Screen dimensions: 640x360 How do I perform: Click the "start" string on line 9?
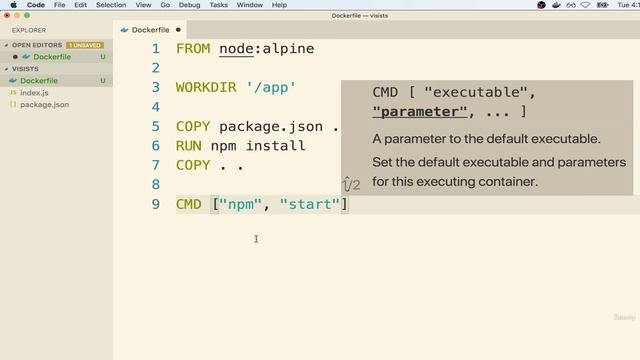[x=310, y=204]
